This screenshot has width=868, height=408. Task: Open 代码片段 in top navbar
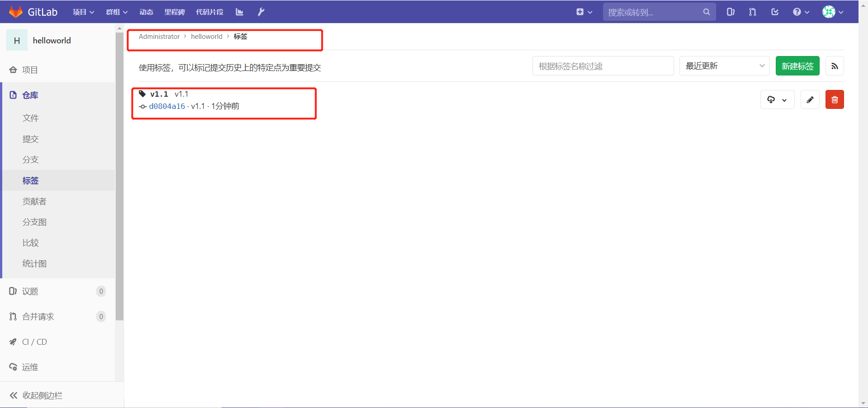[209, 12]
